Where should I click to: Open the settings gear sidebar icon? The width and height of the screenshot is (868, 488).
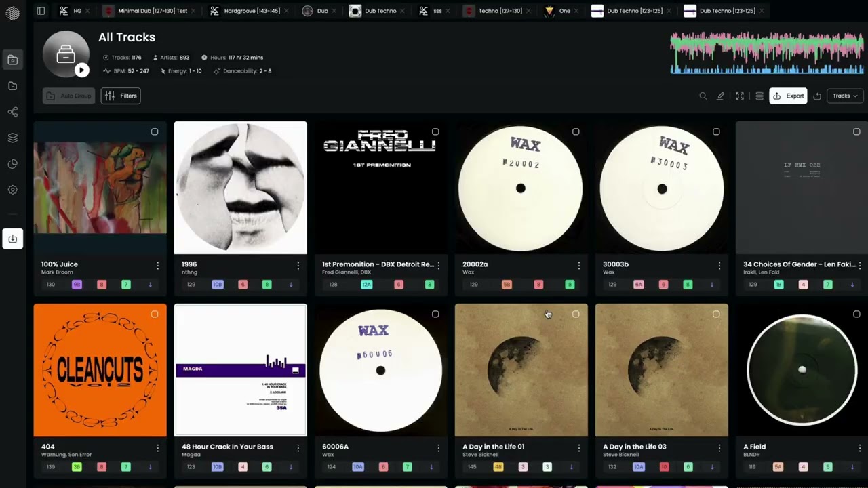(x=12, y=190)
